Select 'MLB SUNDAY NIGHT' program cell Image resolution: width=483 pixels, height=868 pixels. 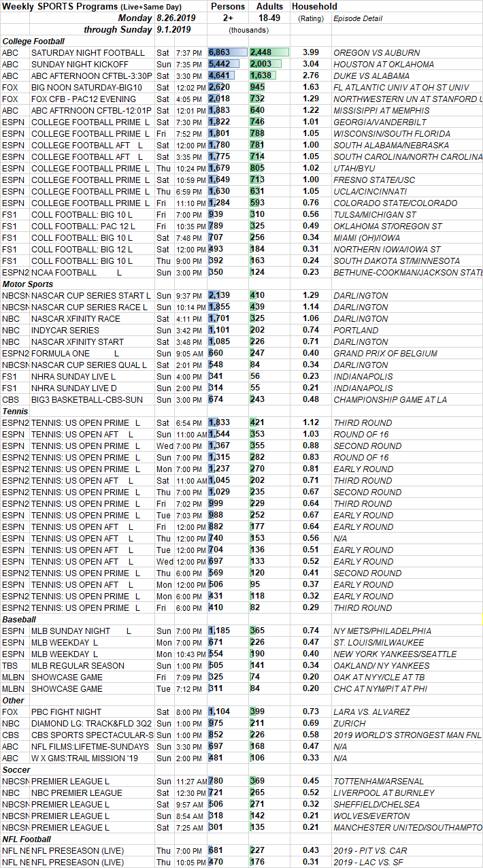point(81,631)
